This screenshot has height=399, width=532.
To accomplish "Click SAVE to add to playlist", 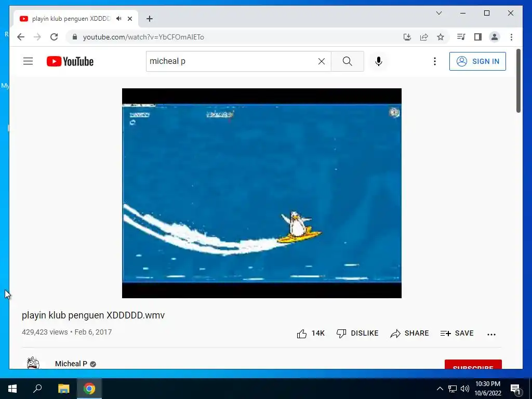I will tap(457, 334).
